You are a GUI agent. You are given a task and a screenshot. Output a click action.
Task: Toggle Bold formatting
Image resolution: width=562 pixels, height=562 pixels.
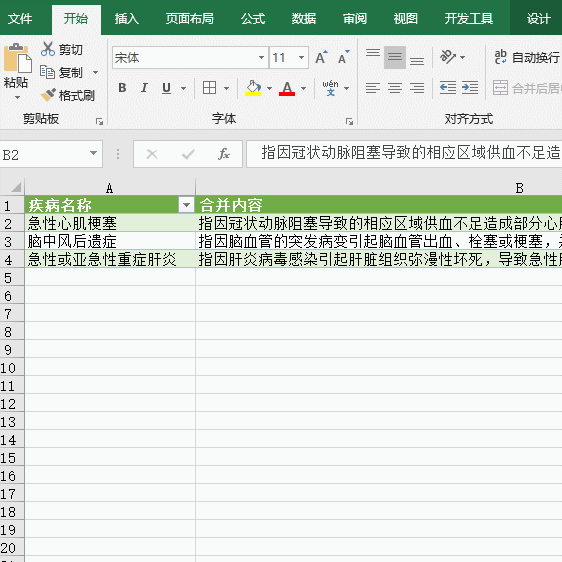click(x=122, y=88)
